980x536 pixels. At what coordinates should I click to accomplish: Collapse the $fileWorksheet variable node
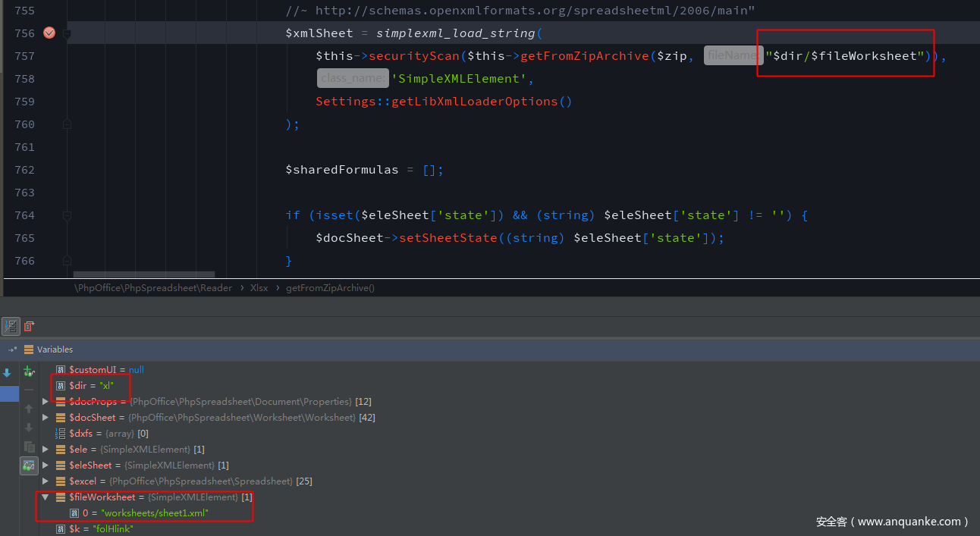pos(46,497)
